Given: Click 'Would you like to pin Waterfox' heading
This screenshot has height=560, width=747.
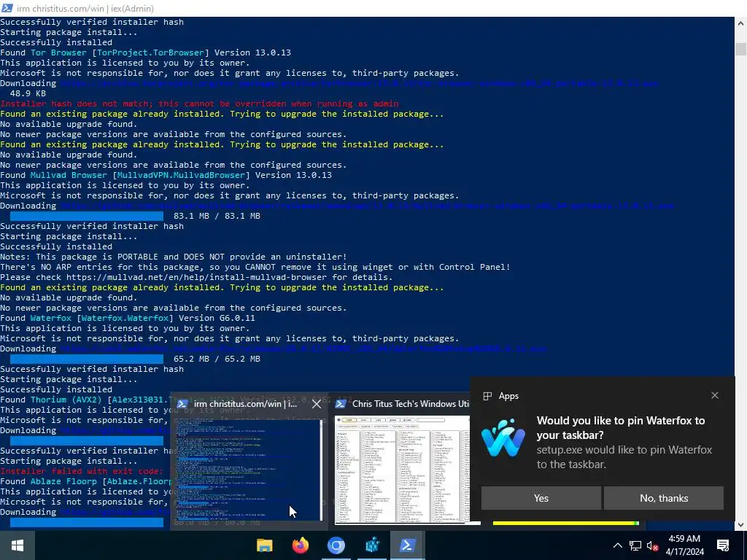Looking at the screenshot, I should pyautogui.click(x=621, y=427).
